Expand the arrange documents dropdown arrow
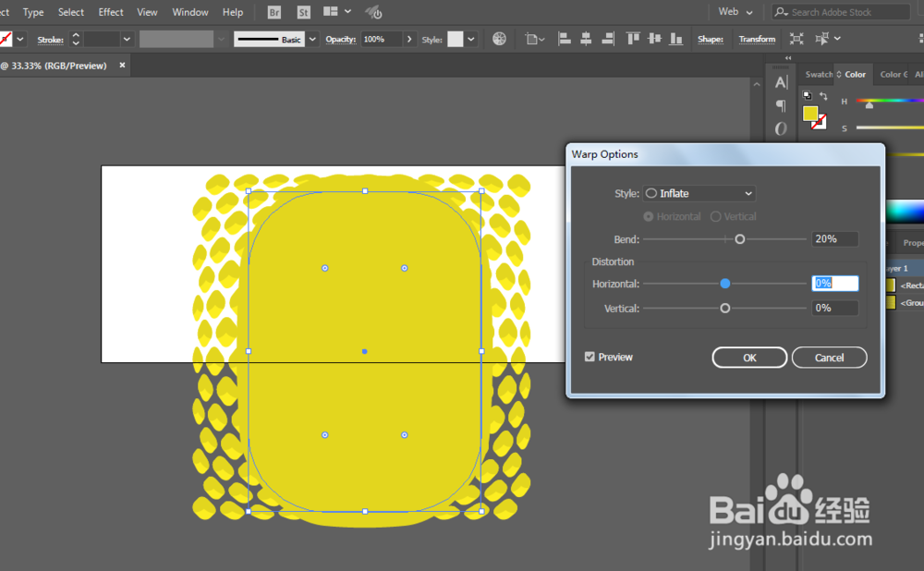This screenshot has height=571, width=924. pos(347,11)
